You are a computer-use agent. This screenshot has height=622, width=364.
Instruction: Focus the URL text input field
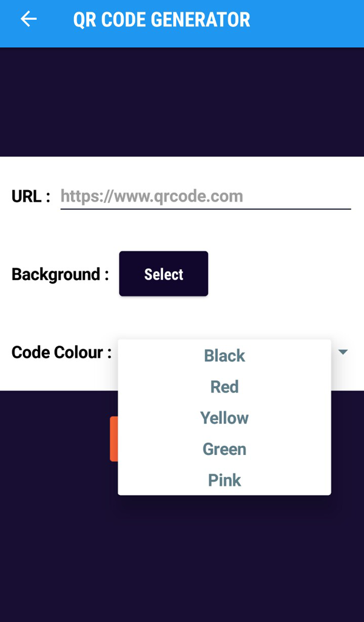[x=205, y=196]
